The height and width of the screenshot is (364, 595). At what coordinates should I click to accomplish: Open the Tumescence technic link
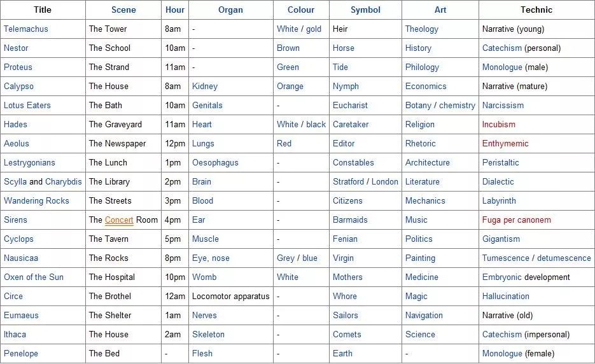tap(505, 258)
